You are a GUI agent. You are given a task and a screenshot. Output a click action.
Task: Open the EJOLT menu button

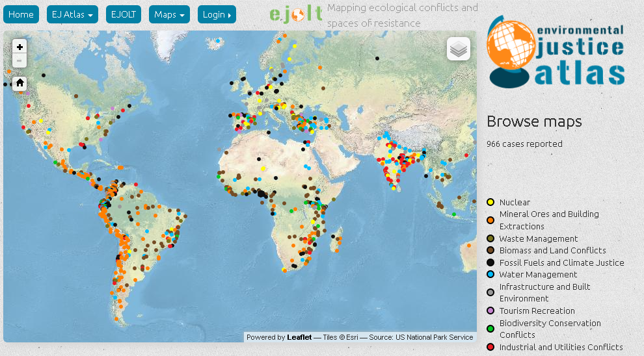pos(123,14)
